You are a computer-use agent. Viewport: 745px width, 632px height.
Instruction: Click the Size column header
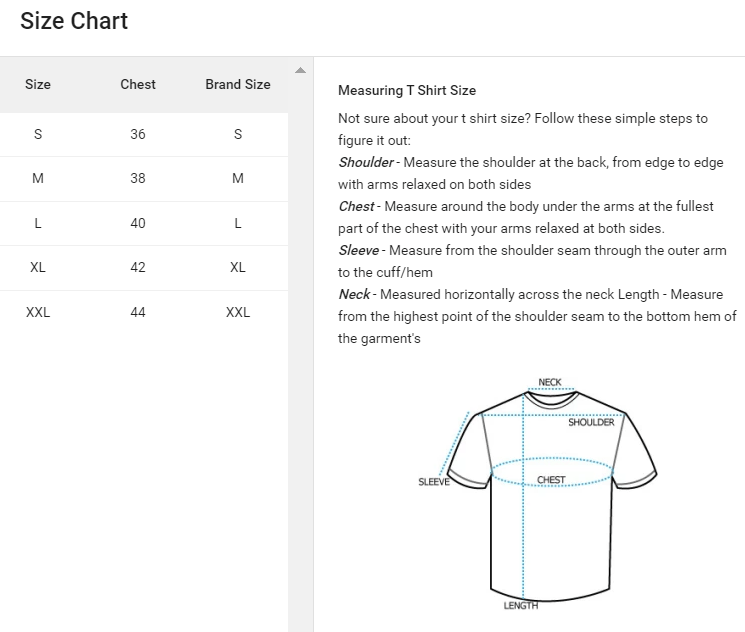pyautogui.click(x=38, y=84)
